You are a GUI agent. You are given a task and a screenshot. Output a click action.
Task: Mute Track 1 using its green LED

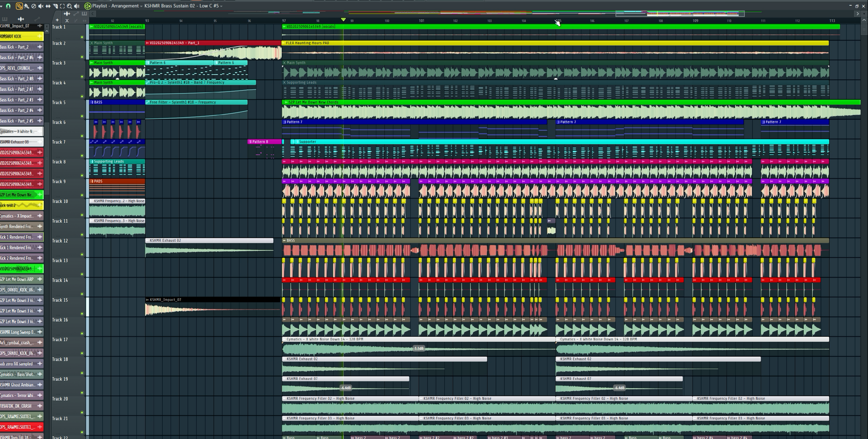click(x=82, y=37)
